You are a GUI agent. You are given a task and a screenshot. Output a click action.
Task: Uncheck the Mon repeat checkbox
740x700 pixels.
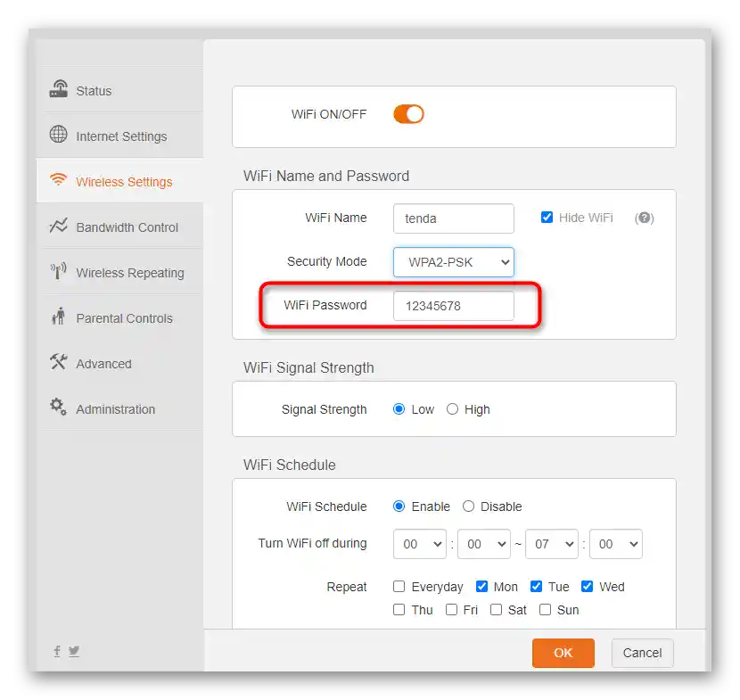[481, 586]
